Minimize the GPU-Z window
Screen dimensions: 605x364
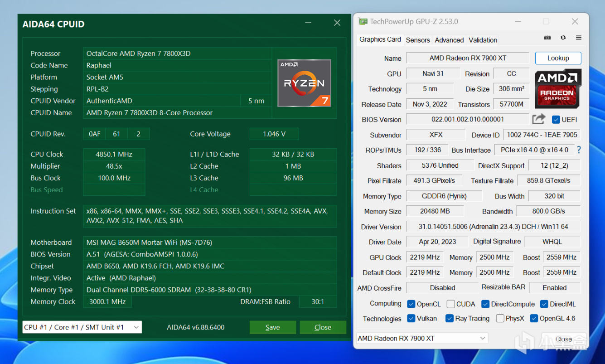(x=518, y=21)
